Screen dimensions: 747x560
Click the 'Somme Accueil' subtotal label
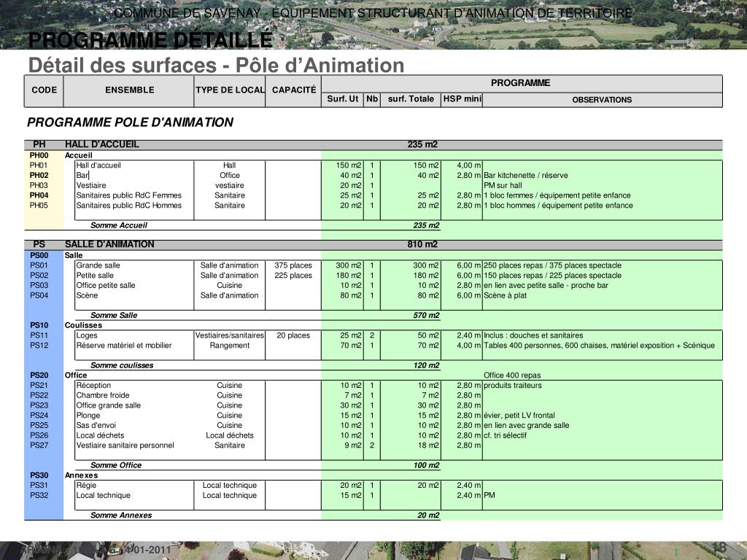pyautogui.click(x=119, y=225)
